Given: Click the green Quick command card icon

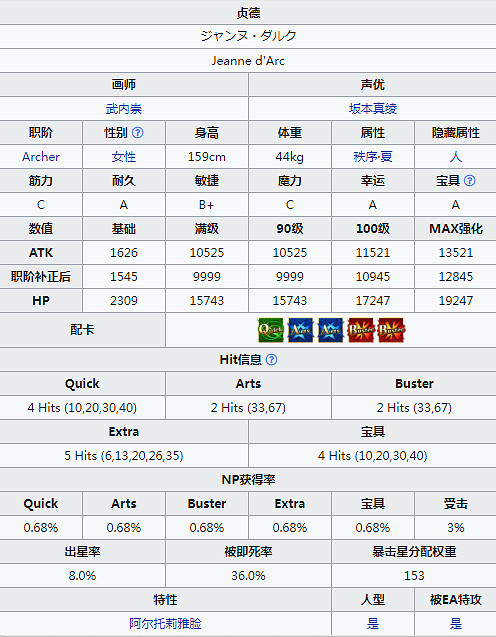Looking at the screenshot, I should pos(271,330).
